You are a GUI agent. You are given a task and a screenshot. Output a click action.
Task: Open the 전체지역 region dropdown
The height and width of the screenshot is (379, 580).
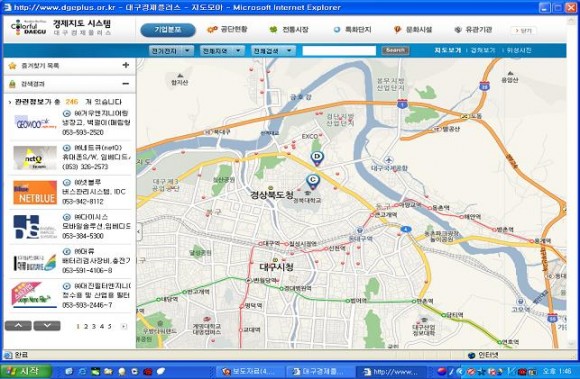coord(222,51)
